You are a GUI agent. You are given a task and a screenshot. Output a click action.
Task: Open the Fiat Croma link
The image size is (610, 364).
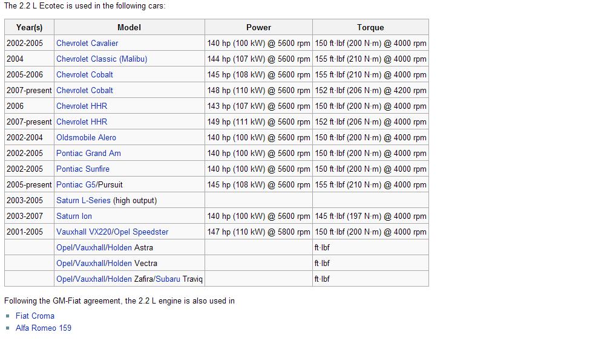coord(35,316)
